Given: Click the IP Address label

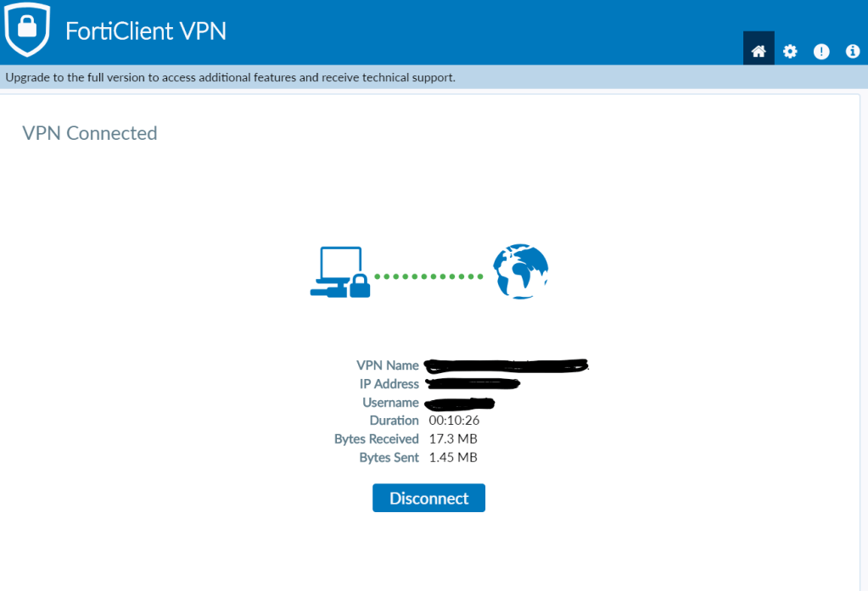Looking at the screenshot, I should (389, 384).
